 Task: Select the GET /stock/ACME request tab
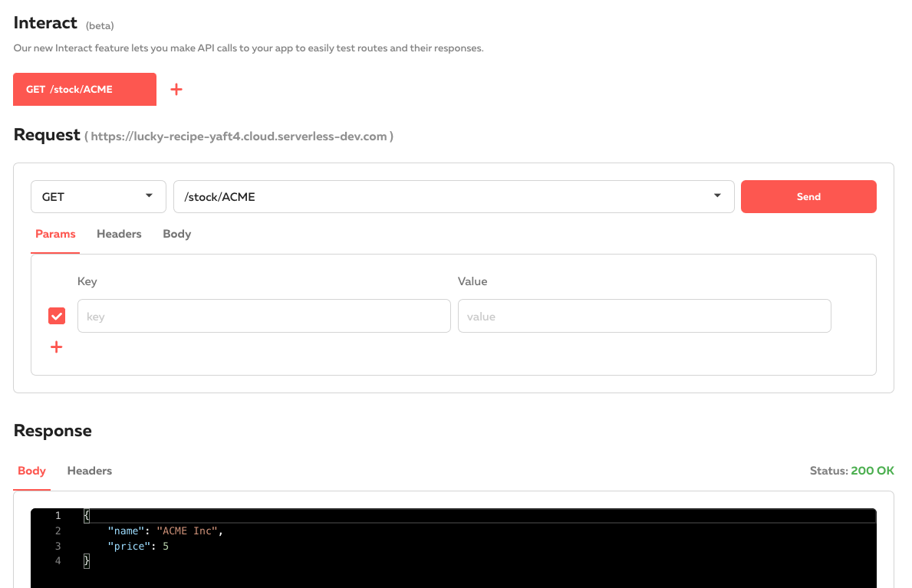[85, 89]
